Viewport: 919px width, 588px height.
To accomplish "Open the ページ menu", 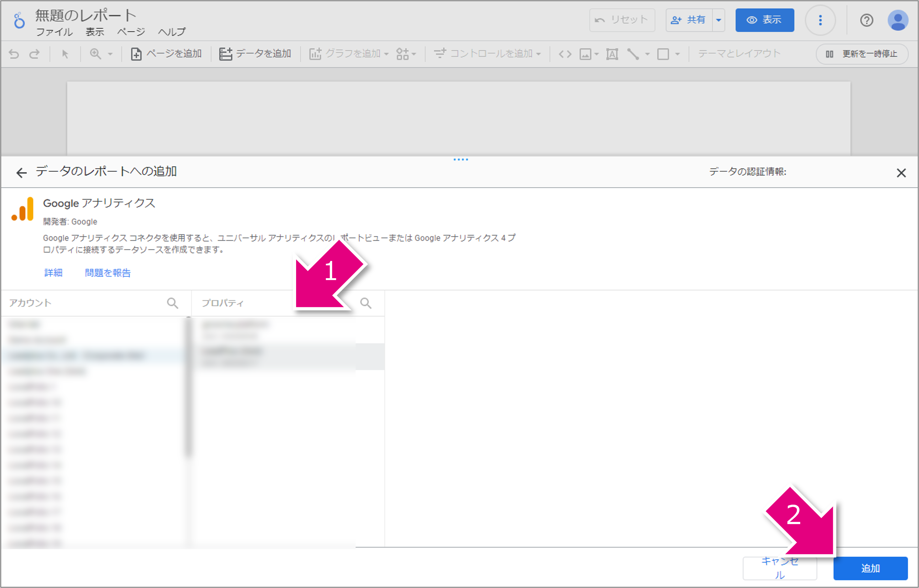I will pos(131,32).
